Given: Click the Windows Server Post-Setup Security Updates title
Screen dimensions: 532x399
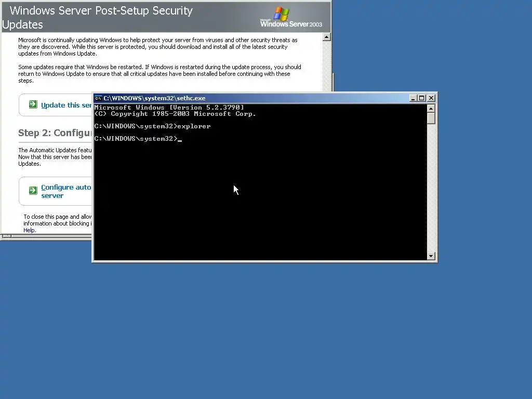Looking at the screenshot, I should pyautogui.click(x=97, y=17).
